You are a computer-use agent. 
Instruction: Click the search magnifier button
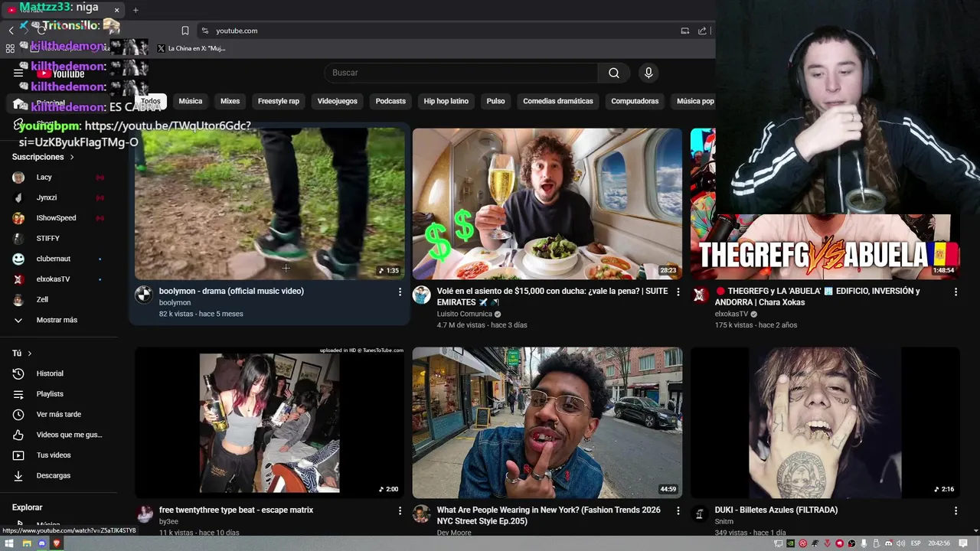(x=614, y=73)
